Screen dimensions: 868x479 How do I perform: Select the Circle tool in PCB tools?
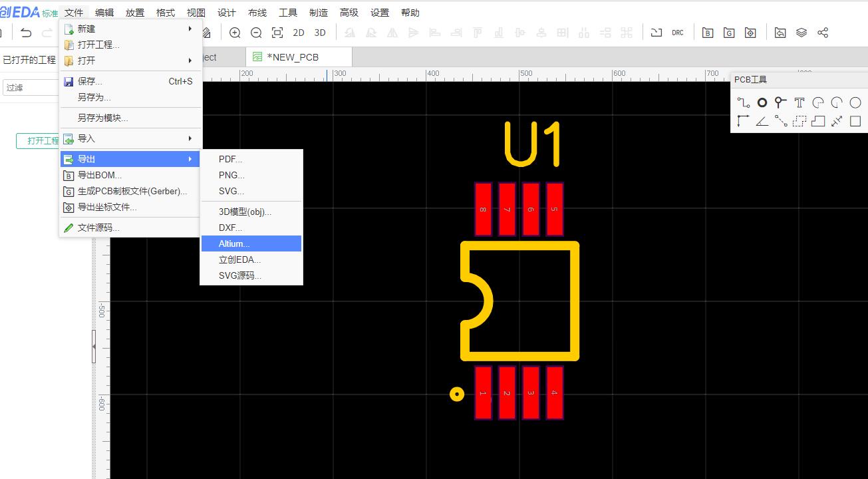[855, 102]
